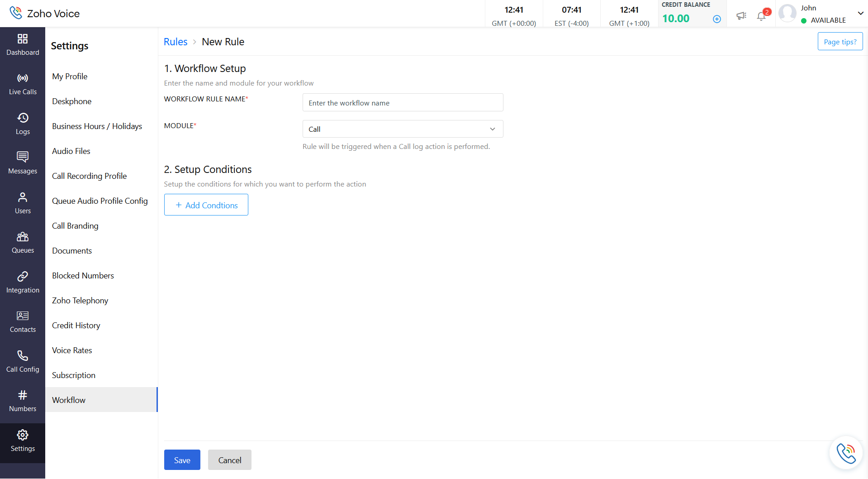Click Add Conditions button
Screen dimensions: 868x479
[x=206, y=205]
